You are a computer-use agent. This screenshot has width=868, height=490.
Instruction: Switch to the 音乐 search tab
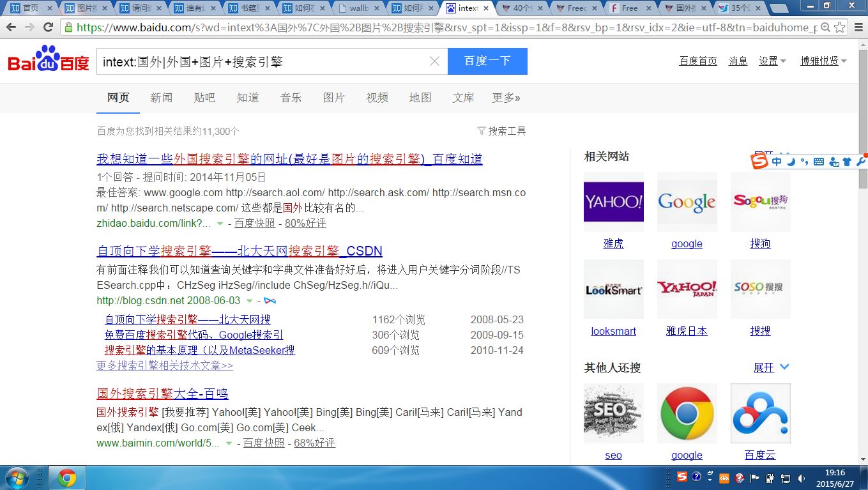(291, 98)
